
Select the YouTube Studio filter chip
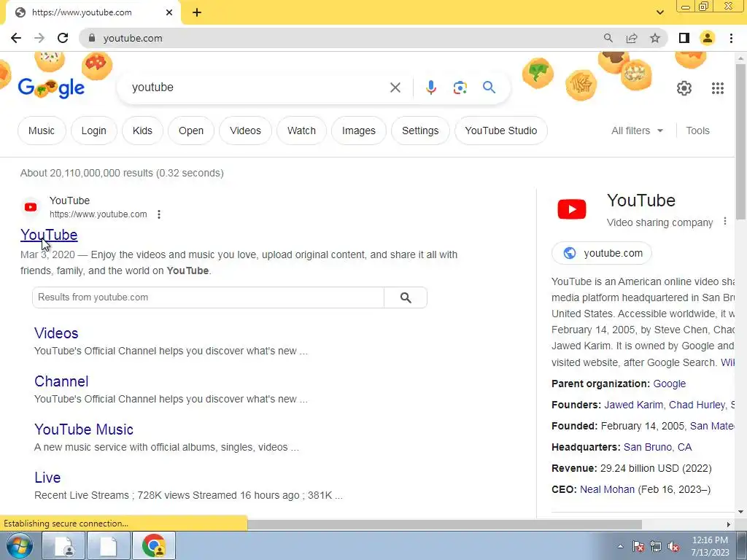(501, 131)
